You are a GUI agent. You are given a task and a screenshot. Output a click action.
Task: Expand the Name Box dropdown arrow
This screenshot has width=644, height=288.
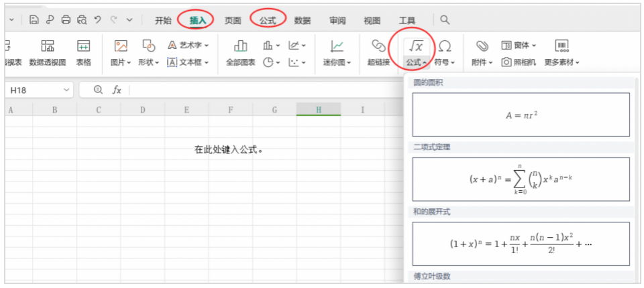(x=66, y=90)
